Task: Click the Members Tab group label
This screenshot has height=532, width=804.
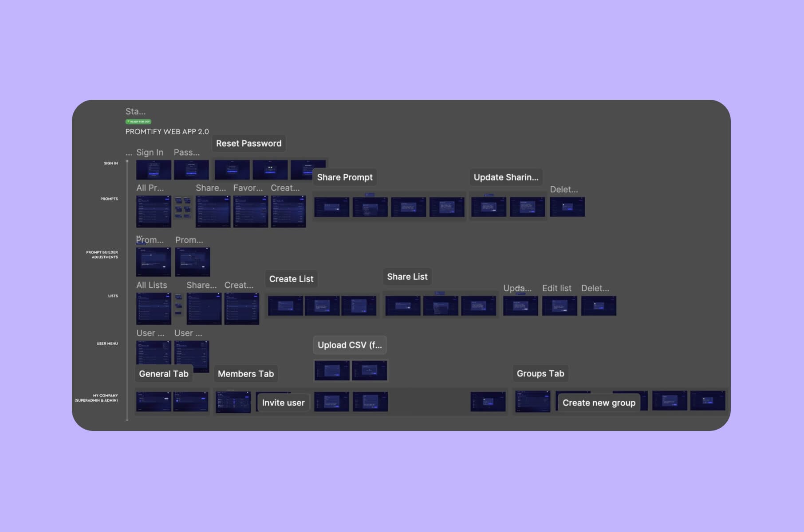Action: 246,374
